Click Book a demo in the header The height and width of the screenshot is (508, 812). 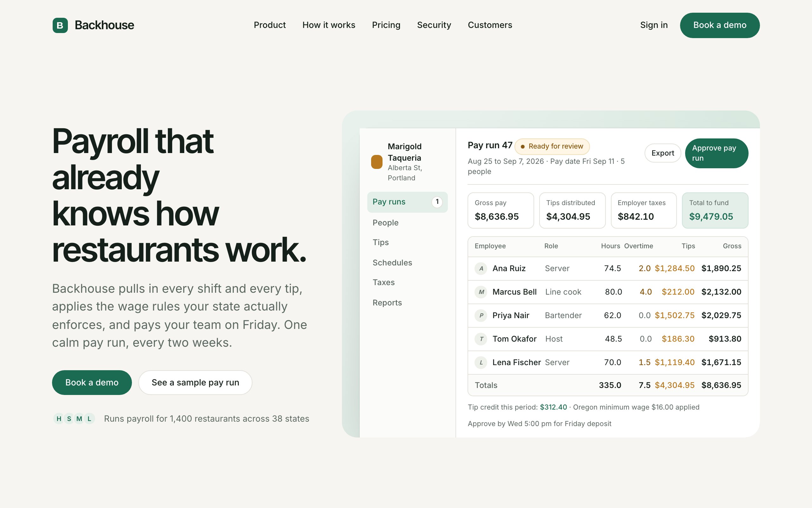(720, 25)
